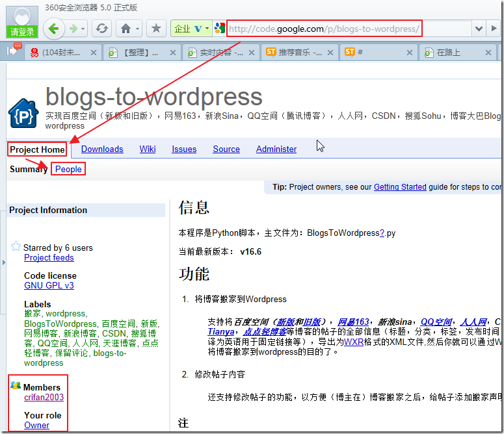Click the 百度空间 label

pos(118,324)
